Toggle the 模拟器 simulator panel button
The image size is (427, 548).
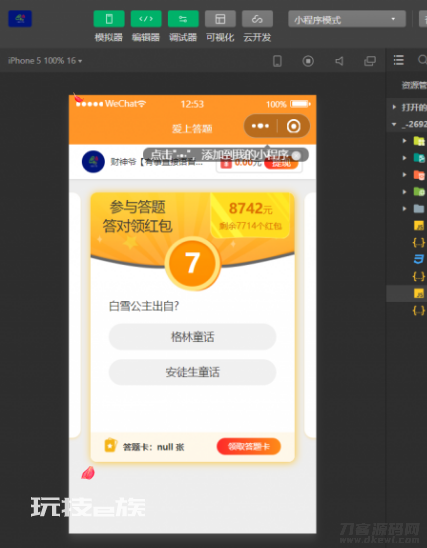109,19
